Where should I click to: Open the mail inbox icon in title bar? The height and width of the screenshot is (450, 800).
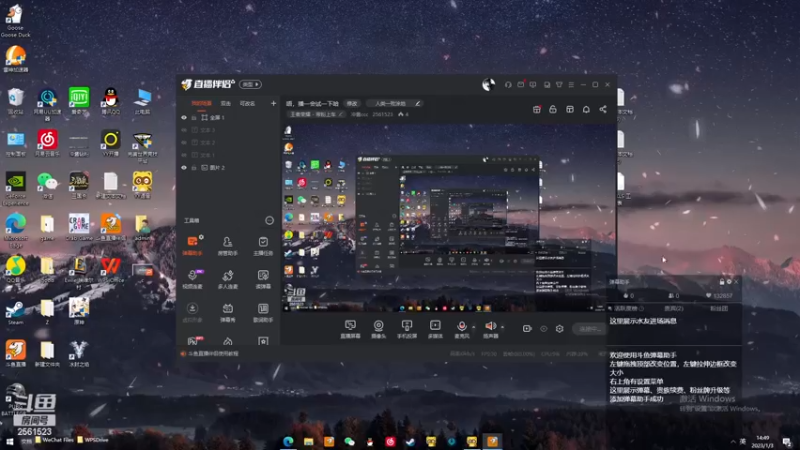pyautogui.click(x=521, y=85)
